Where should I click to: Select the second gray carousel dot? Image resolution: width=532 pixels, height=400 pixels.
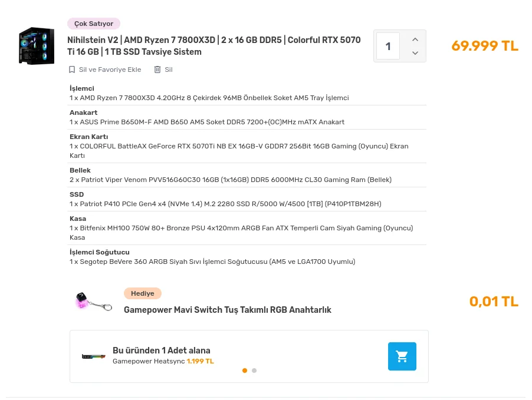[254, 371]
